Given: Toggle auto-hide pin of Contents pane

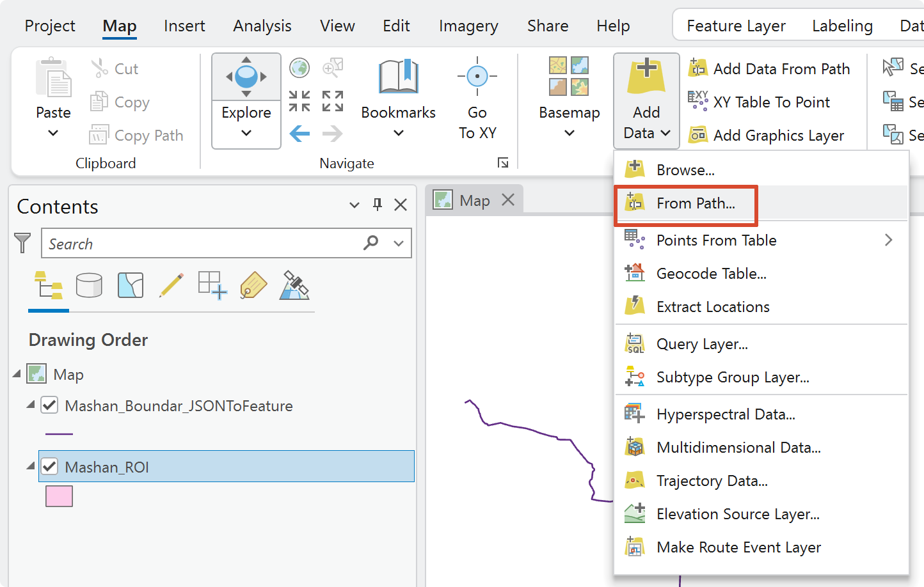Looking at the screenshot, I should pyautogui.click(x=378, y=205).
